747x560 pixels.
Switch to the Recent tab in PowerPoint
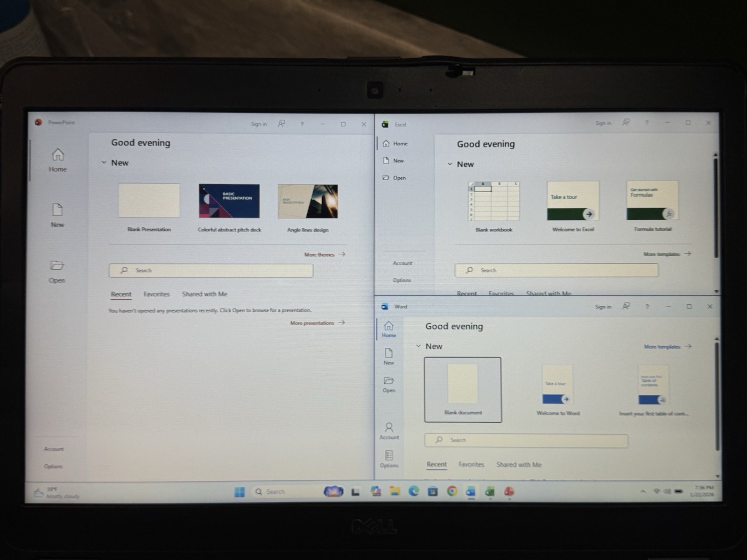(121, 294)
